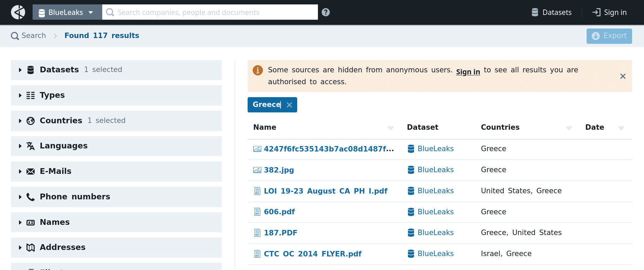Expand the Types filter facet
Screen dimensions: 644x270
pyautogui.click(x=116, y=95)
